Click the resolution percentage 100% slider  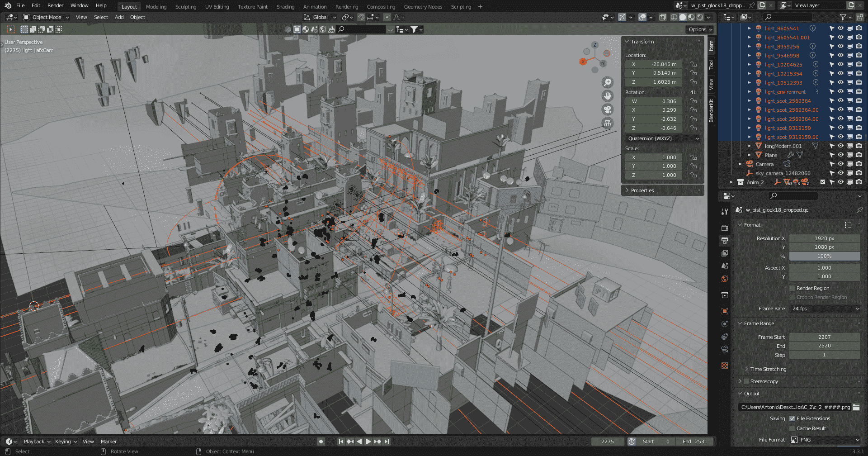tap(825, 256)
